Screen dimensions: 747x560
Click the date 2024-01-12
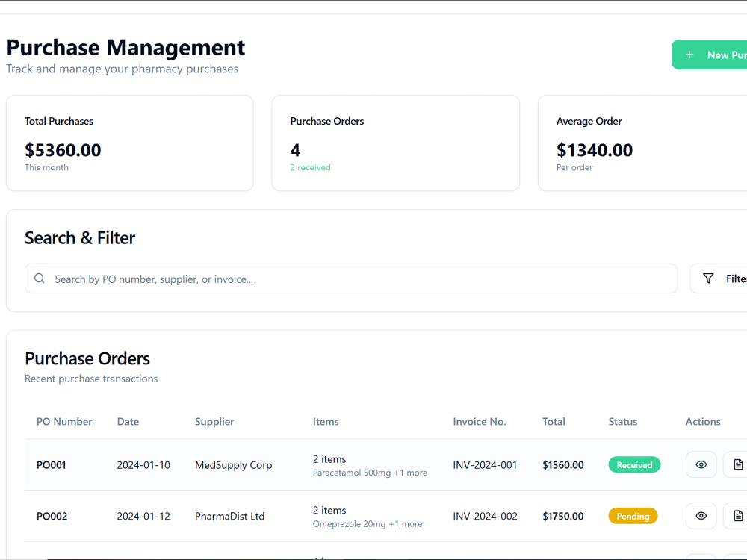tap(143, 516)
